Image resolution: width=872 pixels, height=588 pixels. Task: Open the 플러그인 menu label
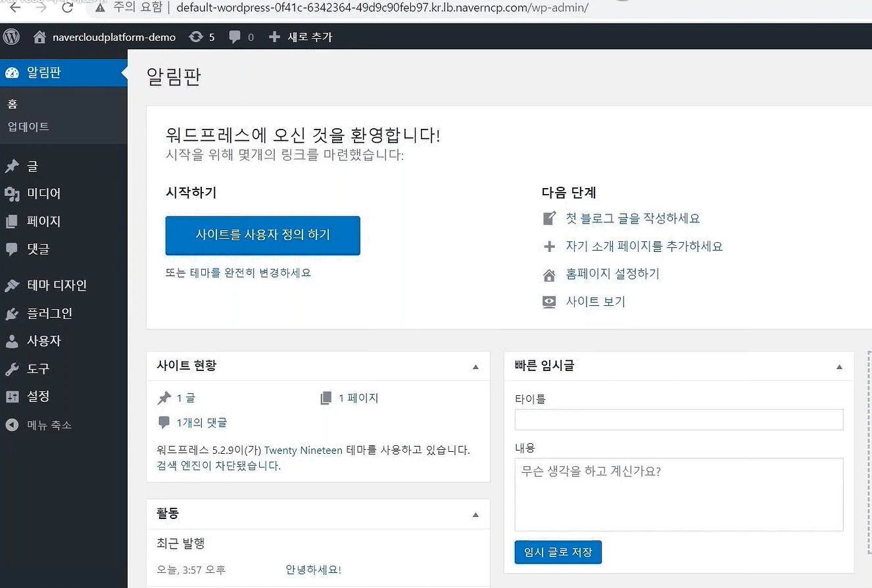point(49,314)
